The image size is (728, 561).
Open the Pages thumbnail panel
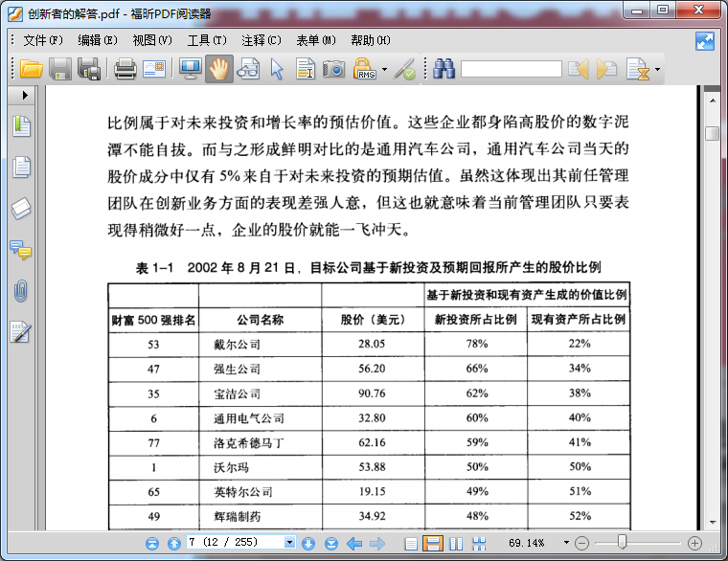coord(21,167)
